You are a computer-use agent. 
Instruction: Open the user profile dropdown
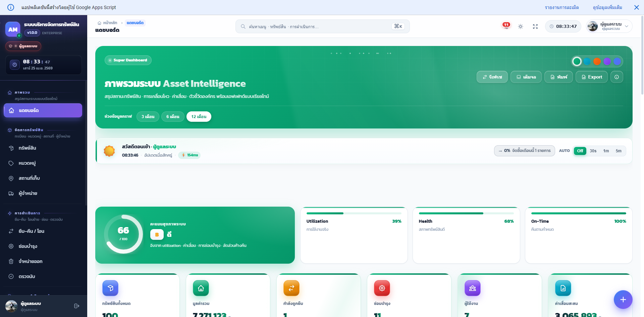coord(609,26)
